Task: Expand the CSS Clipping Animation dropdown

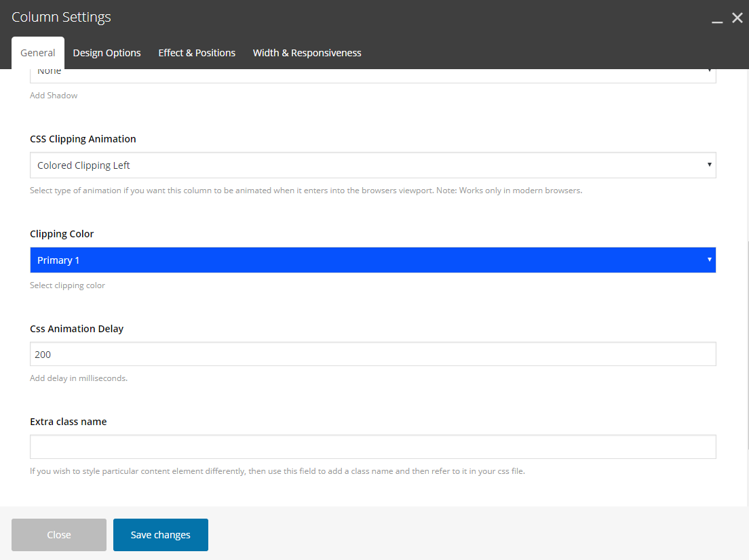Action: click(x=372, y=165)
